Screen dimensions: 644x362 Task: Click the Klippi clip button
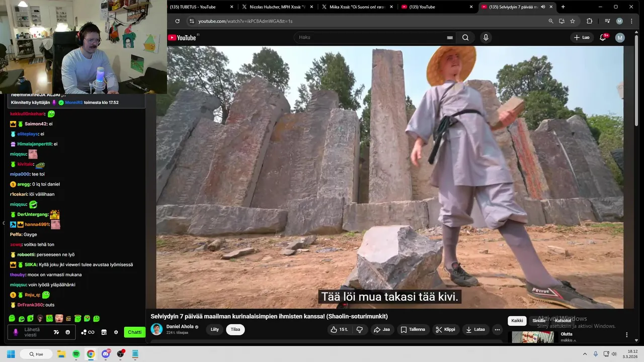click(x=445, y=330)
